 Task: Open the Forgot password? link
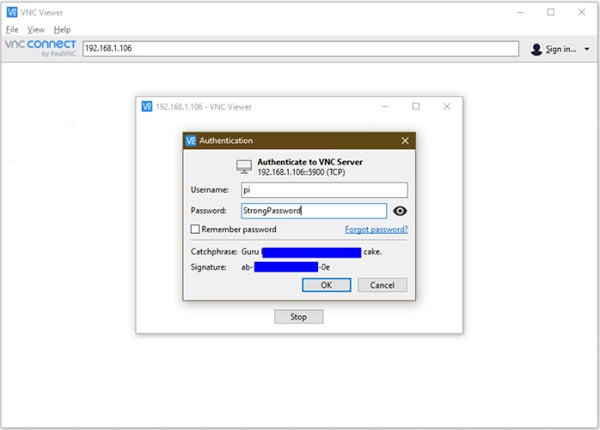[x=376, y=229]
